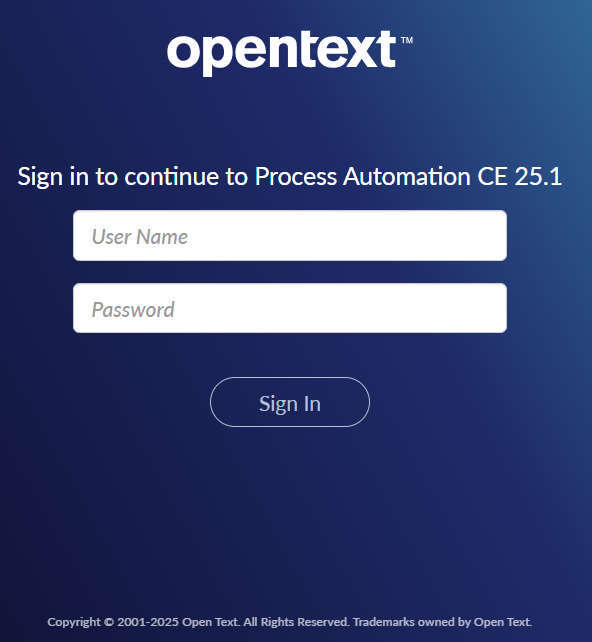Click the TM trademark symbol beside logo
Image resolution: width=592 pixels, height=642 pixels.
(x=407, y=40)
